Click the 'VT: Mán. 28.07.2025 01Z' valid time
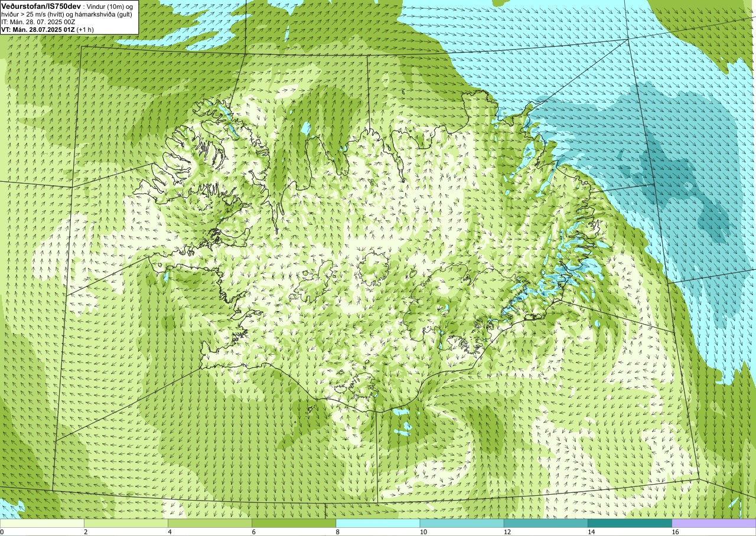The width and height of the screenshot is (756, 536). pos(38,30)
